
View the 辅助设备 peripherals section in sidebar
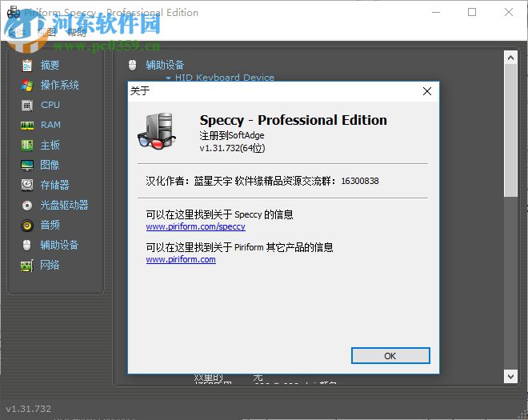59,245
